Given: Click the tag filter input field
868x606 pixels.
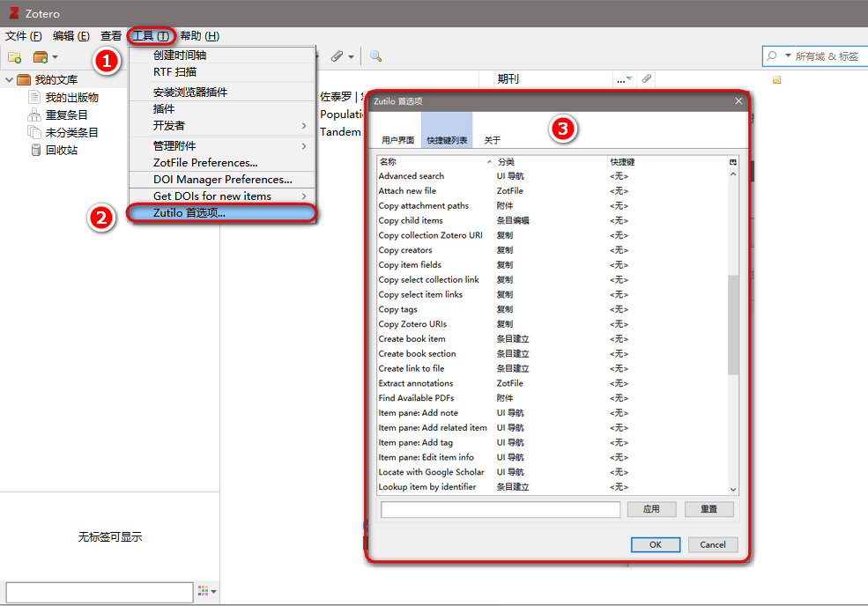Looking at the screenshot, I should pos(100,592).
